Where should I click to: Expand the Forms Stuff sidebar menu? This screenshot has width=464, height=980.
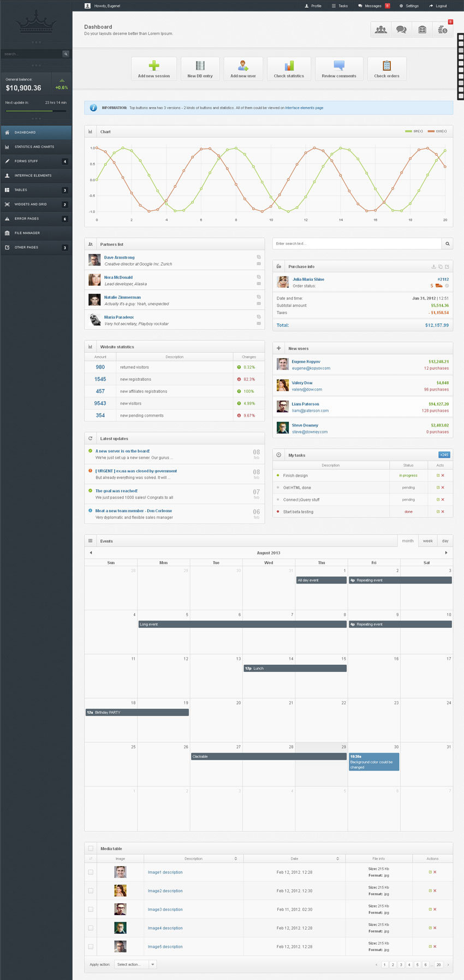(36, 161)
